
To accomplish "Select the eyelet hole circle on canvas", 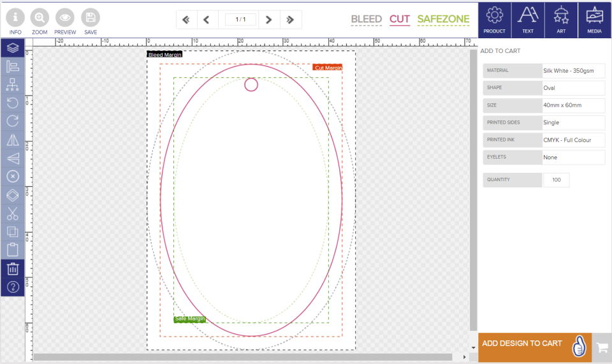I will click(251, 84).
